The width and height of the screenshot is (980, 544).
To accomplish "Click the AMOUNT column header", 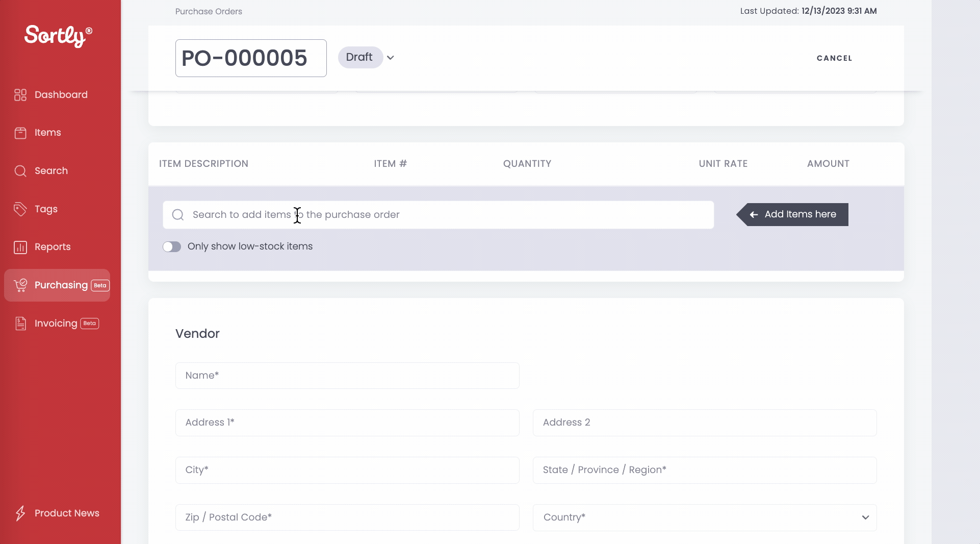I will 828,164.
